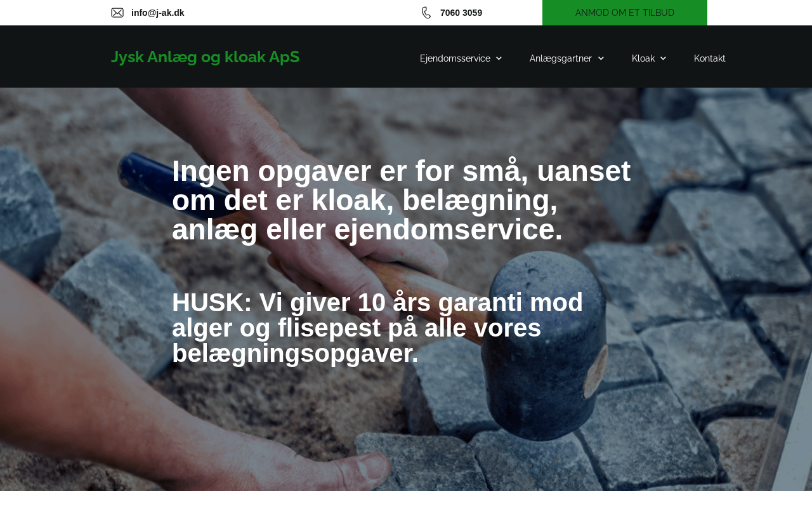The width and height of the screenshot is (812, 508).
Task: Click the Anmod om et tilbud button
Action: (x=625, y=13)
